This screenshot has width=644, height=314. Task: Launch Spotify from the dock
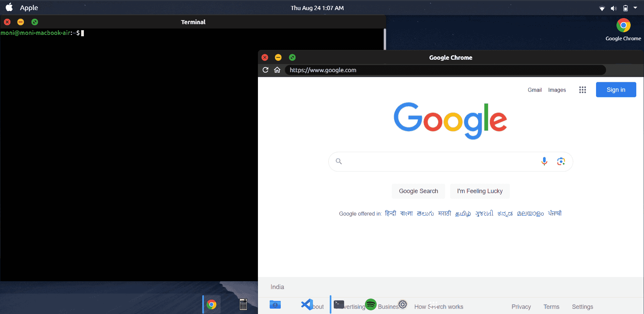pyautogui.click(x=371, y=305)
